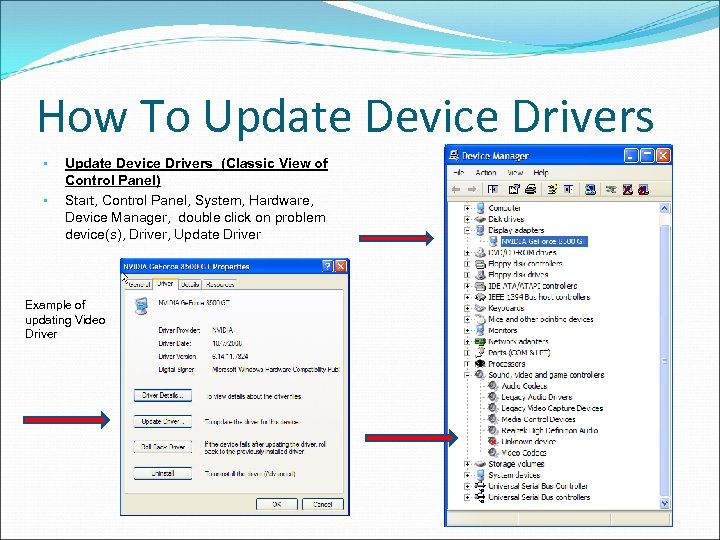Click the Update Driver button
The height and width of the screenshot is (540, 720).
pos(163,422)
